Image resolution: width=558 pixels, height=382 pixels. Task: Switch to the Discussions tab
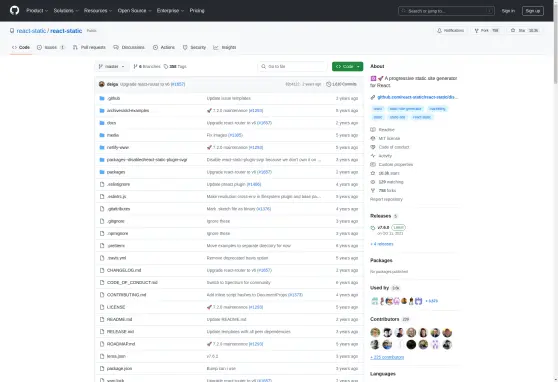tap(129, 47)
